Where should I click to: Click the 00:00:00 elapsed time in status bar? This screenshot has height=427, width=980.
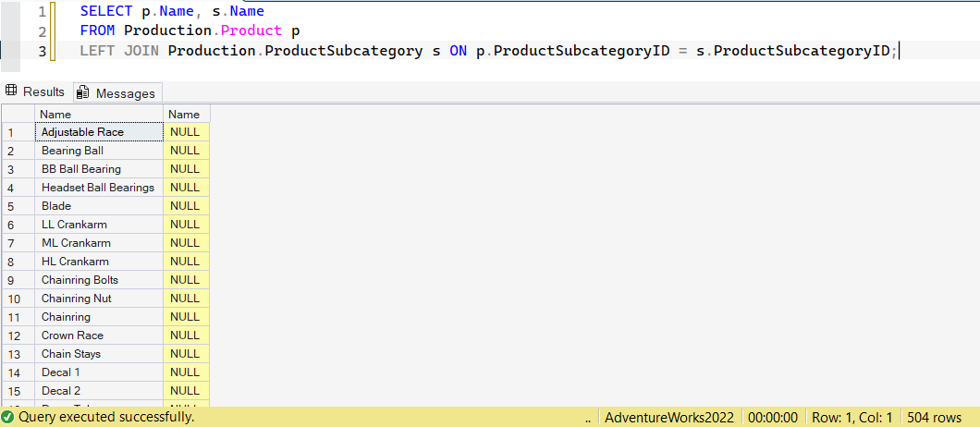click(x=773, y=417)
